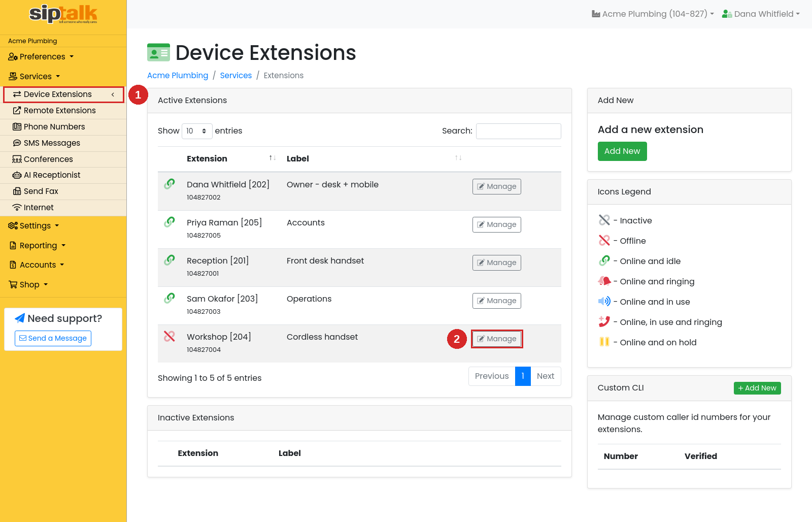Expand the Accounts sidebar menu
812x522 pixels.
[x=37, y=265]
